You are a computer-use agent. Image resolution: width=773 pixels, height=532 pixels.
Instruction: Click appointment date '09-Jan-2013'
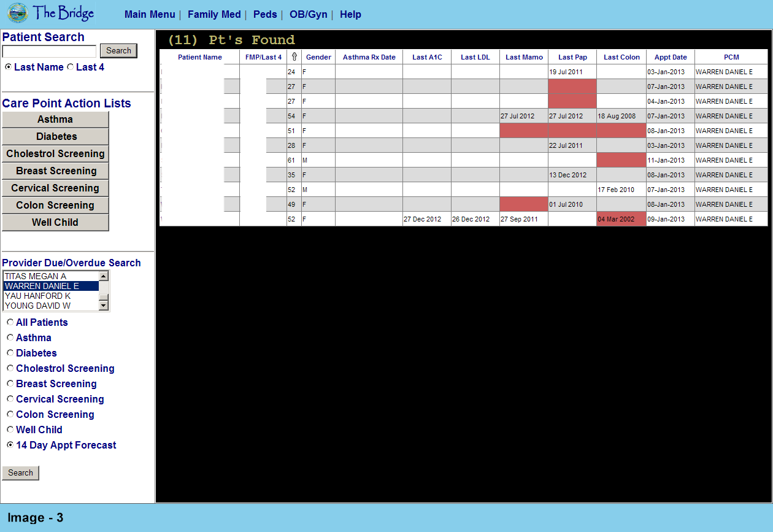click(x=666, y=219)
